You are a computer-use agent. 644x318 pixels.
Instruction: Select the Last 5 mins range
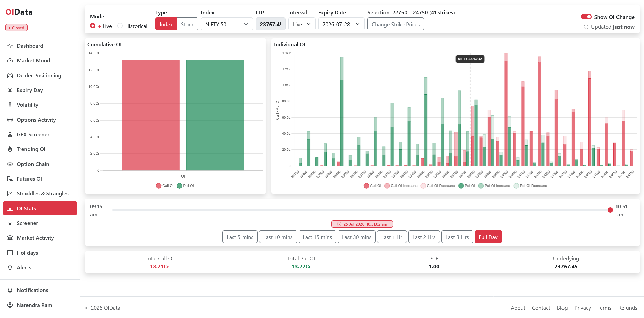pos(240,237)
